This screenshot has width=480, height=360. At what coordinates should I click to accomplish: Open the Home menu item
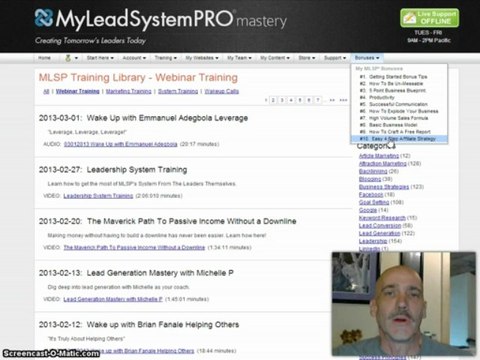pyautogui.click(x=44, y=58)
